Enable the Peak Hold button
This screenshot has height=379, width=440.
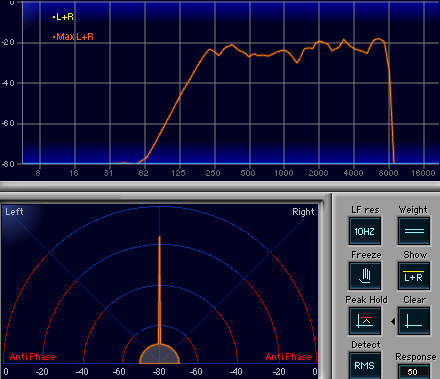[x=365, y=321]
